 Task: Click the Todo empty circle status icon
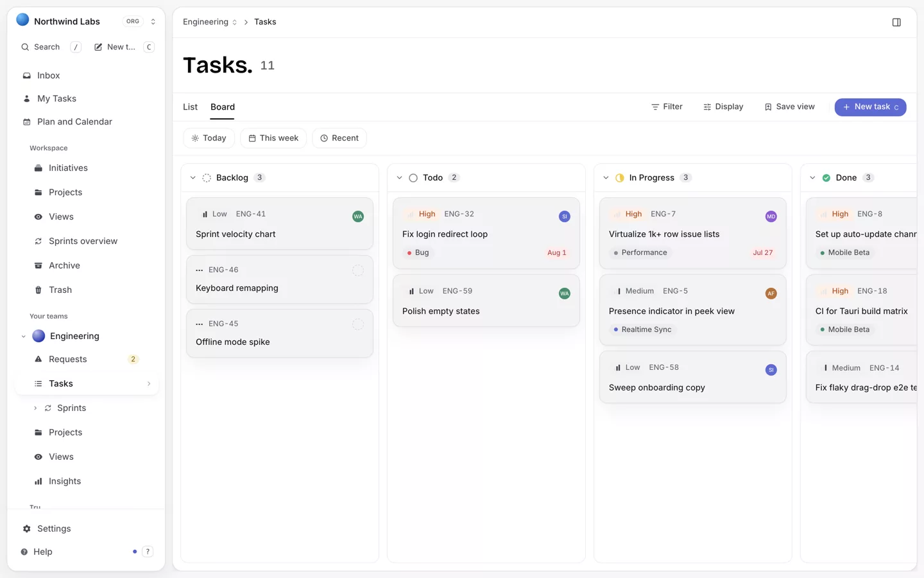click(413, 179)
